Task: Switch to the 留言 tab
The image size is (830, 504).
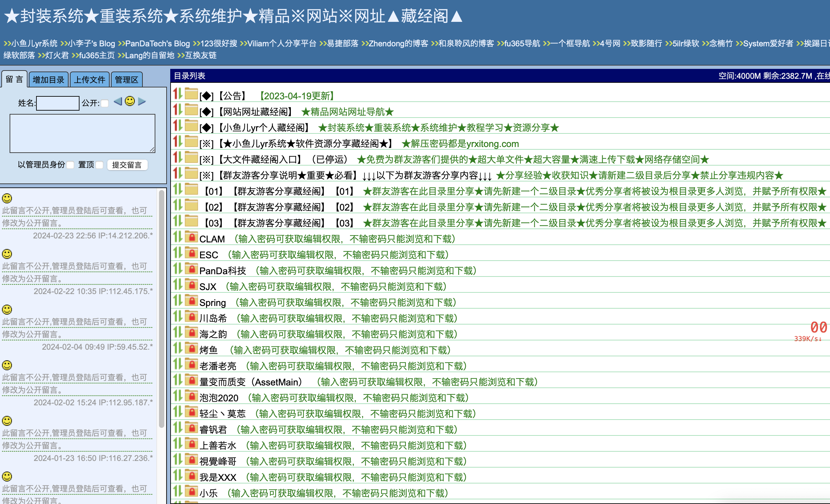Action: pyautogui.click(x=15, y=79)
